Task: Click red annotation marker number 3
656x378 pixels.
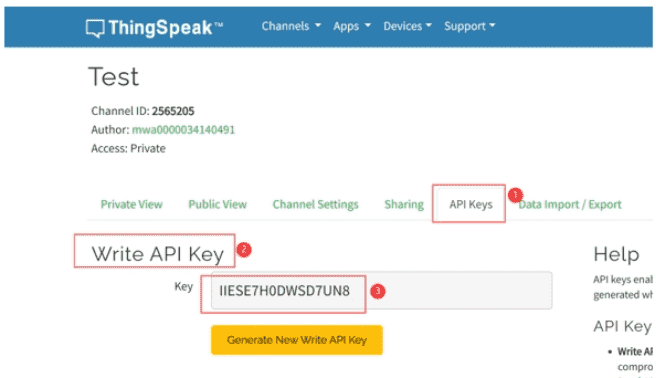Action: [x=378, y=291]
